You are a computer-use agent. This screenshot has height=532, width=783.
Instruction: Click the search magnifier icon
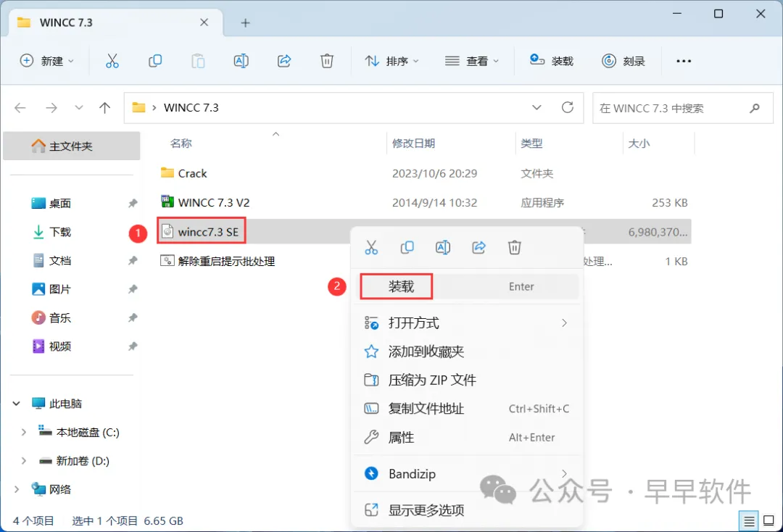pos(755,108)
